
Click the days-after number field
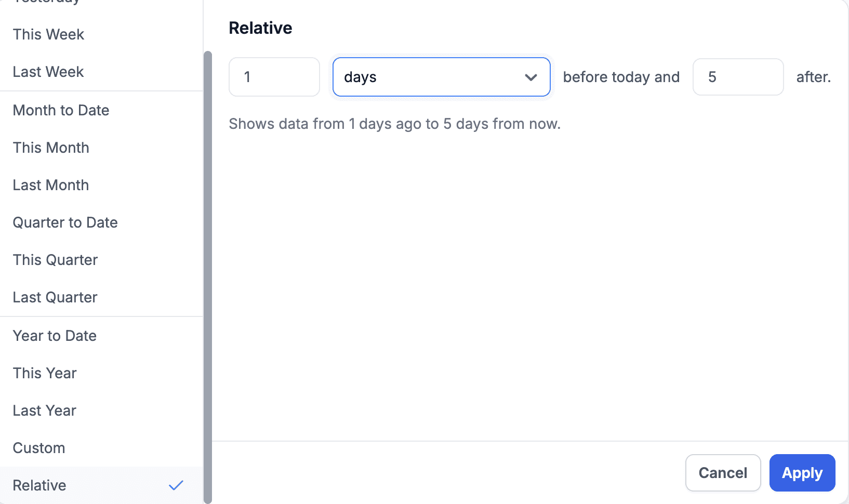click(x=737, y=77)
